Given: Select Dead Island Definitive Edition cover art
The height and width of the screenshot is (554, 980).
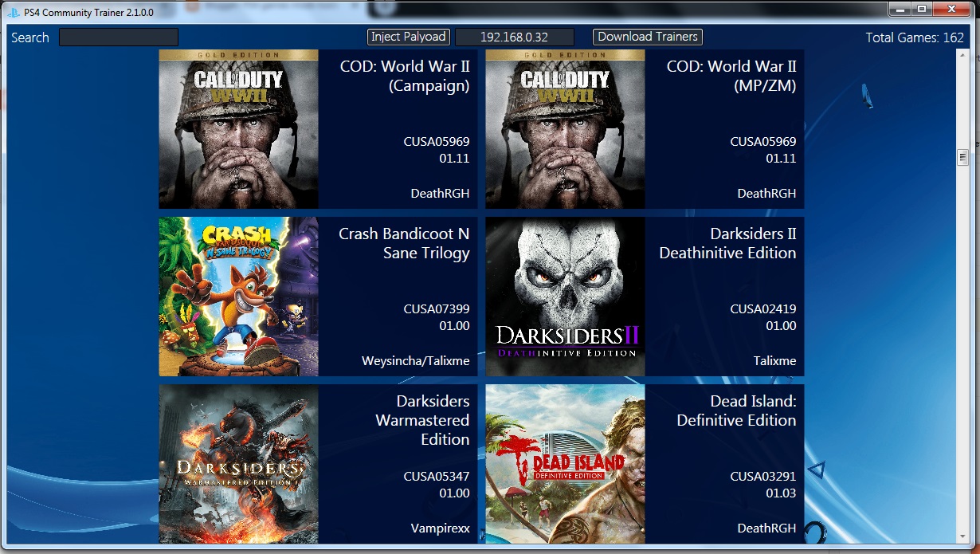Looking at the screenshot, I should point(565,464).
